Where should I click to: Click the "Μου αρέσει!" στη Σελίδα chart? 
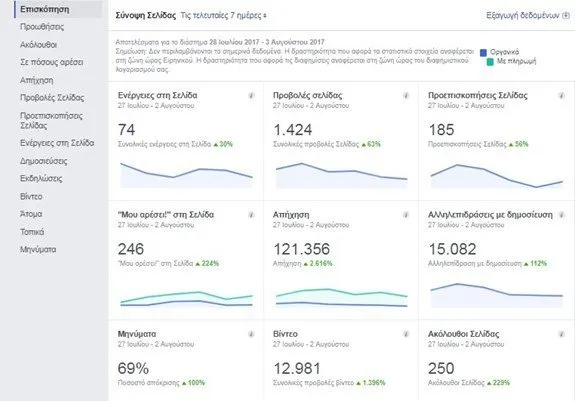click(186, 298)
